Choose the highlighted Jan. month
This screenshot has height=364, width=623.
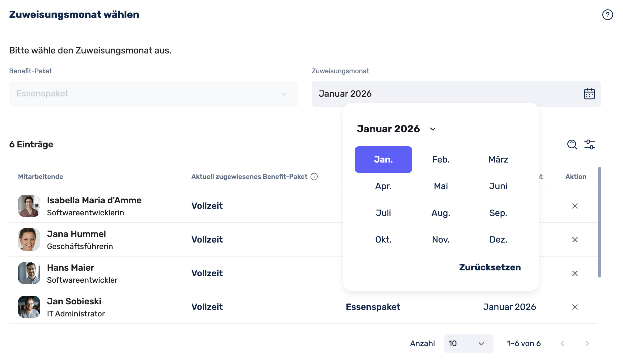(383, 159)
